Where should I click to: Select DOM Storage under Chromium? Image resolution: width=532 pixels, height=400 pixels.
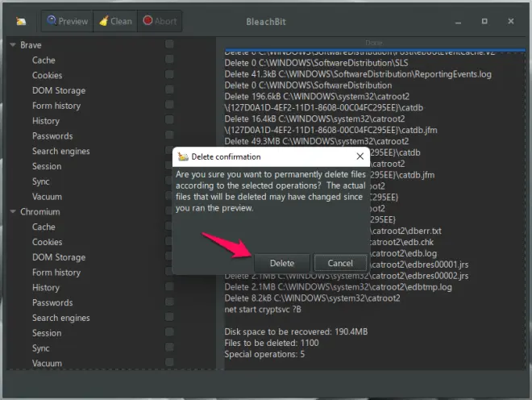point(59,257)
